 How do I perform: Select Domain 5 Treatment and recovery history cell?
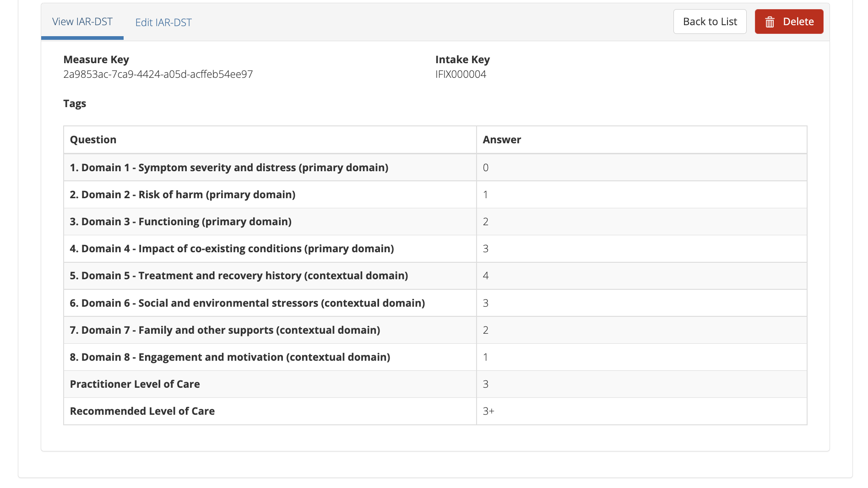[270, 276]
